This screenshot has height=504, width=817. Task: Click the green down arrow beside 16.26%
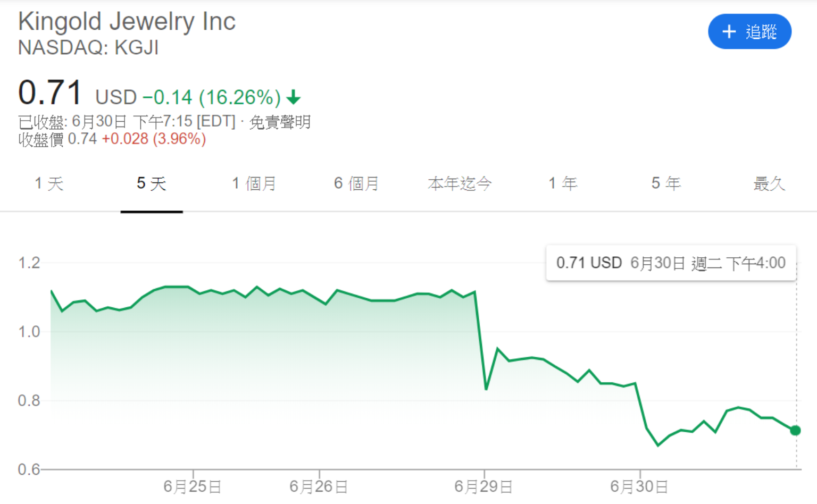pos(294,97)
